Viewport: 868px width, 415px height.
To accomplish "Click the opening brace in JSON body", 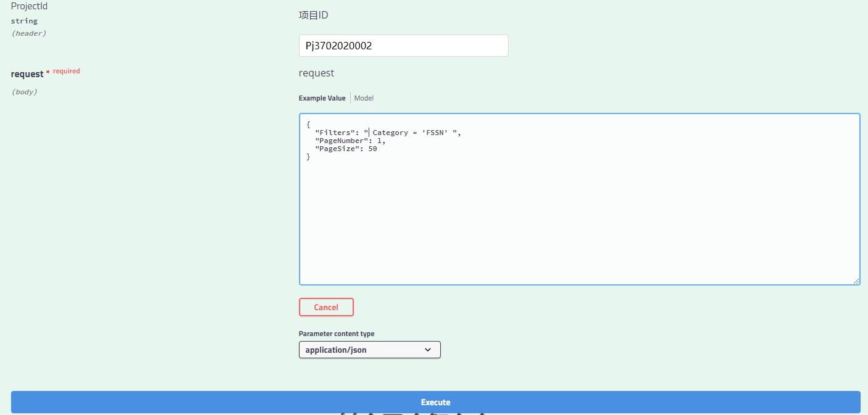I will [x=308, y=124].
